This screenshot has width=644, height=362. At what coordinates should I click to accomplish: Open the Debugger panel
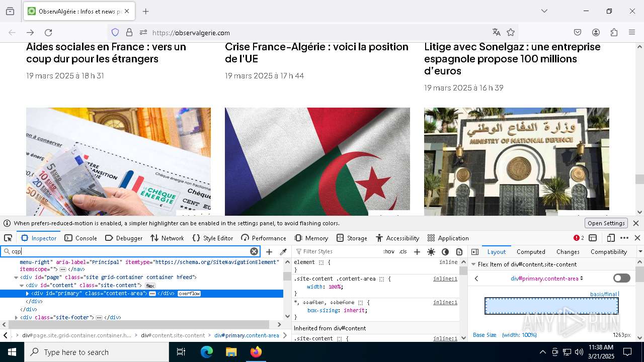[124, 238]
